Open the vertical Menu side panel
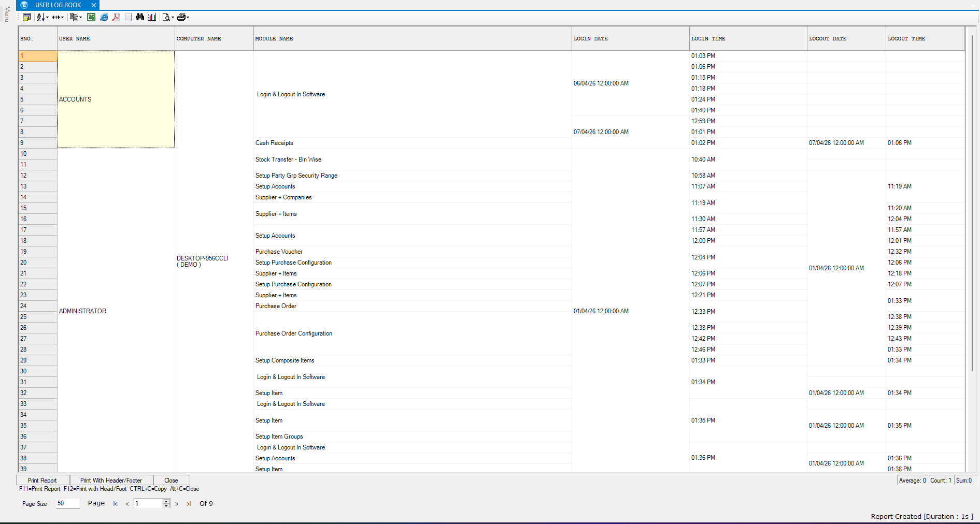Image resolution: width=980 pixels, height=524 pixels. pos(7,14)
